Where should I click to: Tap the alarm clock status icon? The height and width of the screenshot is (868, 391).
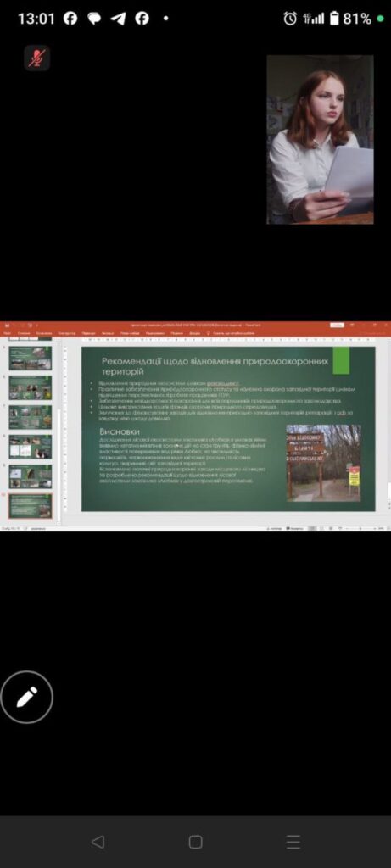(x=290, y=19)
